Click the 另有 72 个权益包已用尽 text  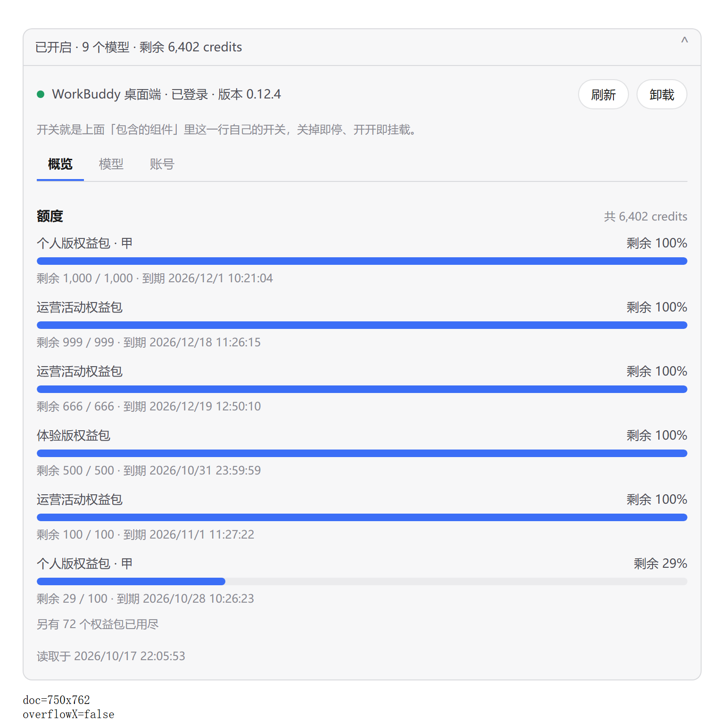point(98,624)
